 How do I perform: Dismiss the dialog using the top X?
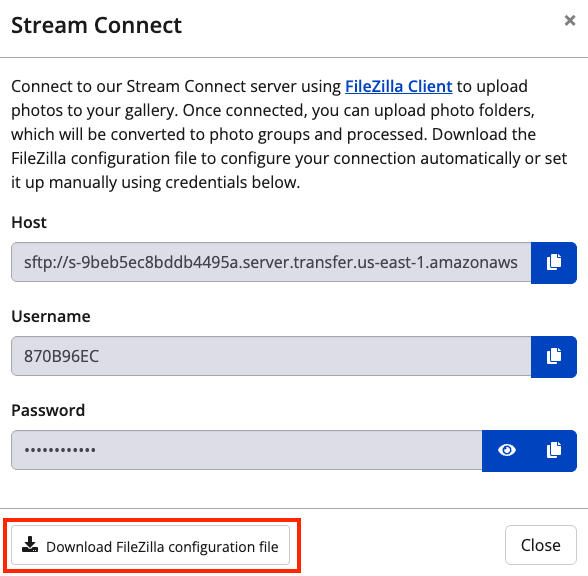click(x=570, y=20)
